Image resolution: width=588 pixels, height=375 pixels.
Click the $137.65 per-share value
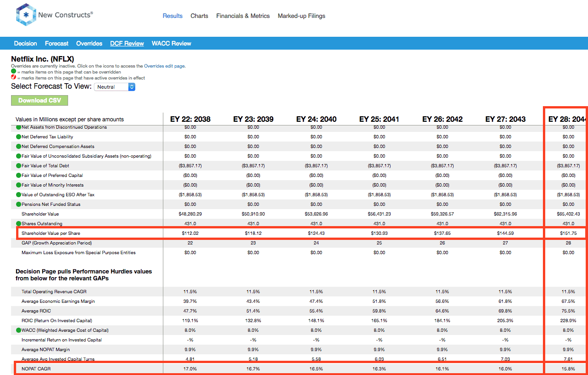(x=442, y=233)
